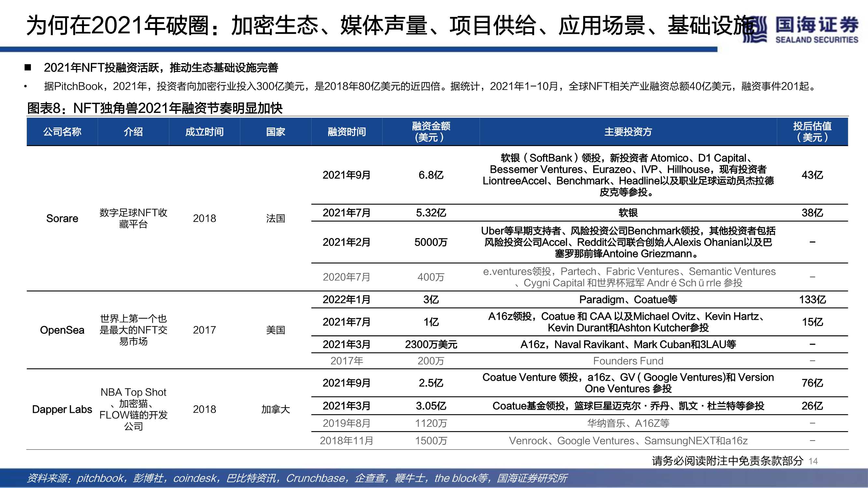The width and height of the screenshot is (868, 488).
Task: Click the A16z领投 Coatue和CAA investor cell
Action: (x=628, y=322)
